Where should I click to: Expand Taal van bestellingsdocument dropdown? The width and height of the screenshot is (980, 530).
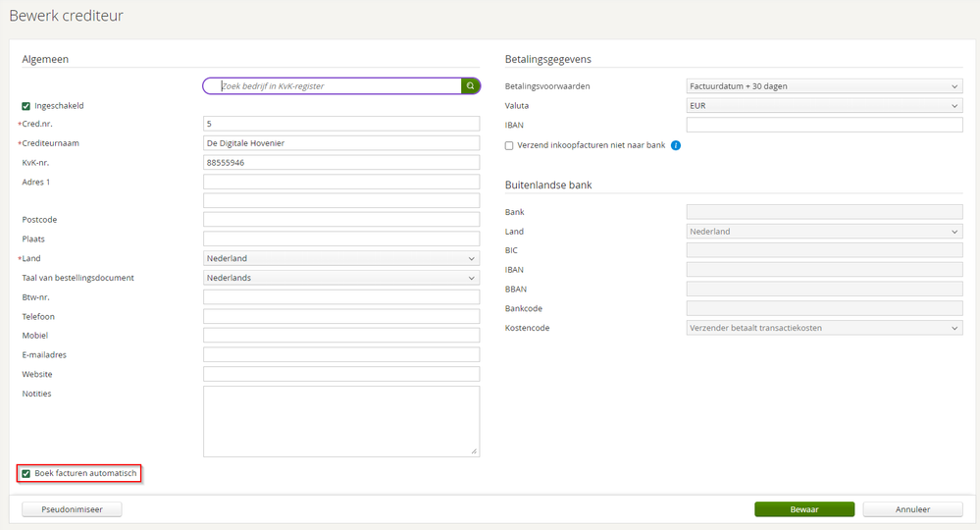[x=340, y=278]
